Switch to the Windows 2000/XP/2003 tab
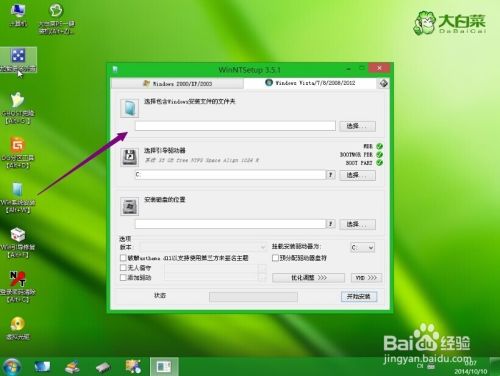The width and height of the screenshot is (500, 376). pyautogui.click(x=177, y=83)
